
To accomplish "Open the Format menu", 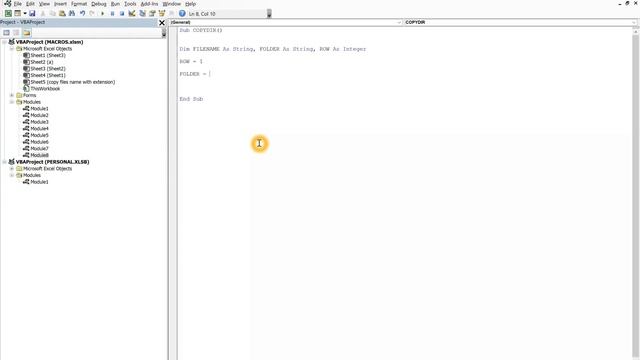I will click(x=79, y=4).
